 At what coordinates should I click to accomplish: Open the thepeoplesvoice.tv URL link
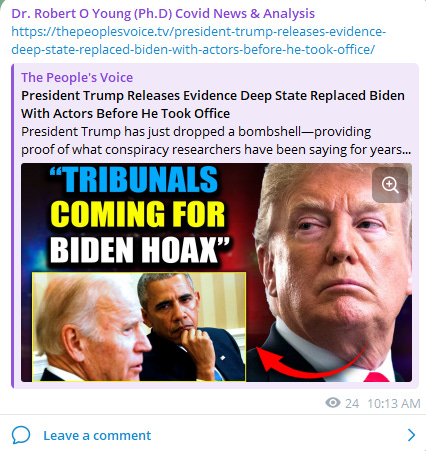coord(199,32)
